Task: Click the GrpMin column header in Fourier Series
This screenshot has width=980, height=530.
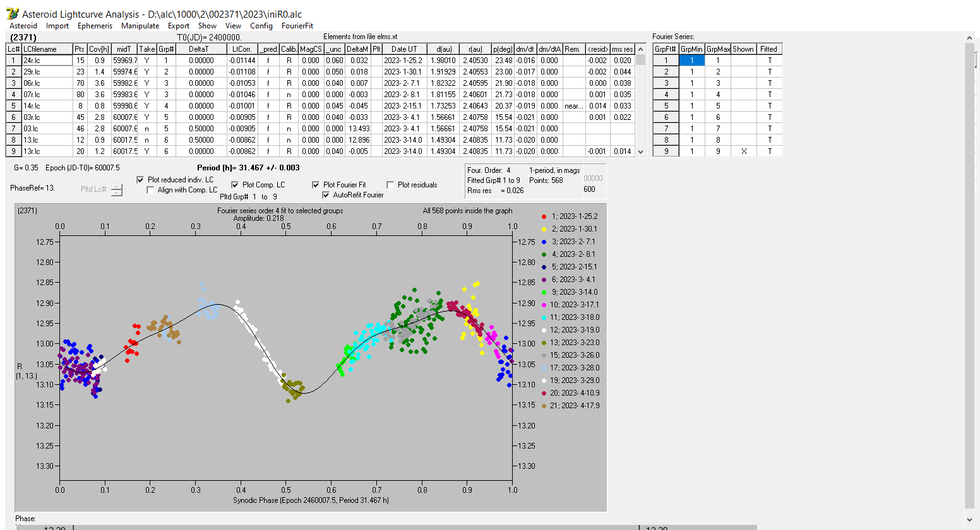Action: click(691, 49)
